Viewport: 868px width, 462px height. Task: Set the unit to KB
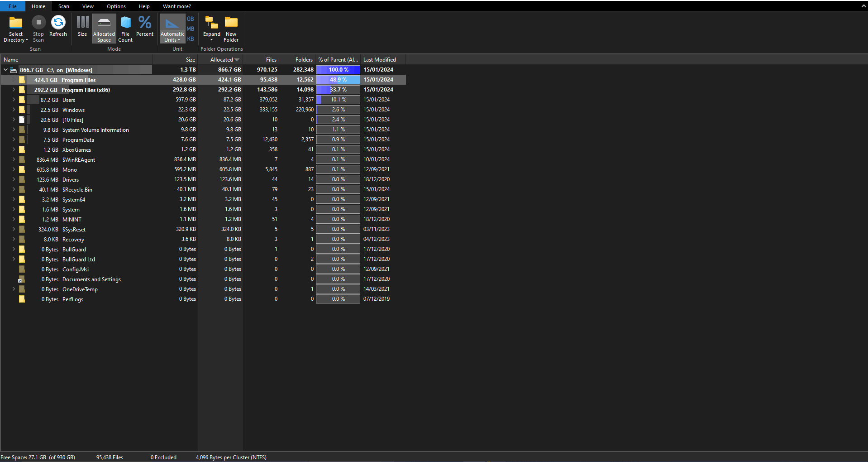coord(191,39)
